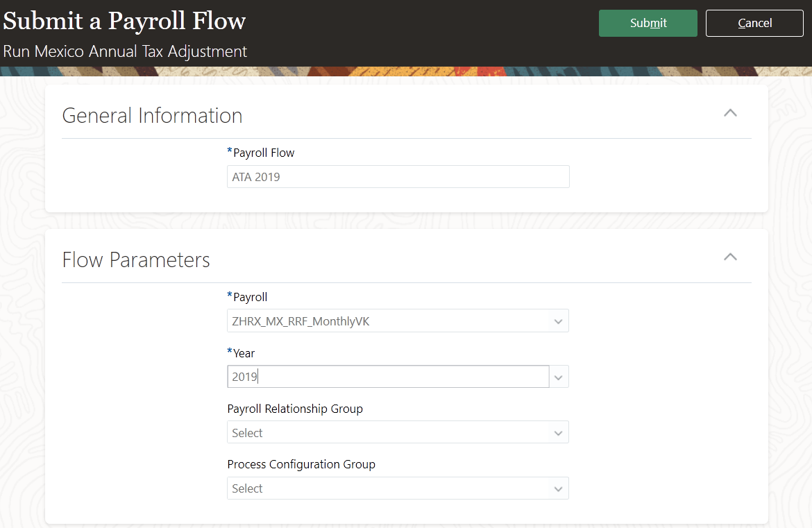This screenshot has height=528, width=812.
Task: Collapse the General Information section
Action: pyautogui.click(x=730, y=113)
